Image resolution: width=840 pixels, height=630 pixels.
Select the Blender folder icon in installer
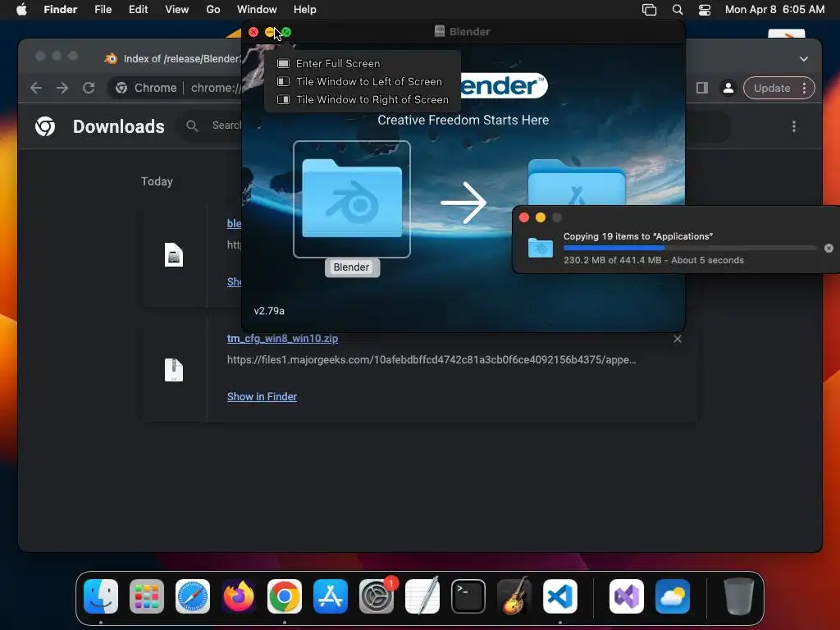pyautogui.click(x=352, y=199)
